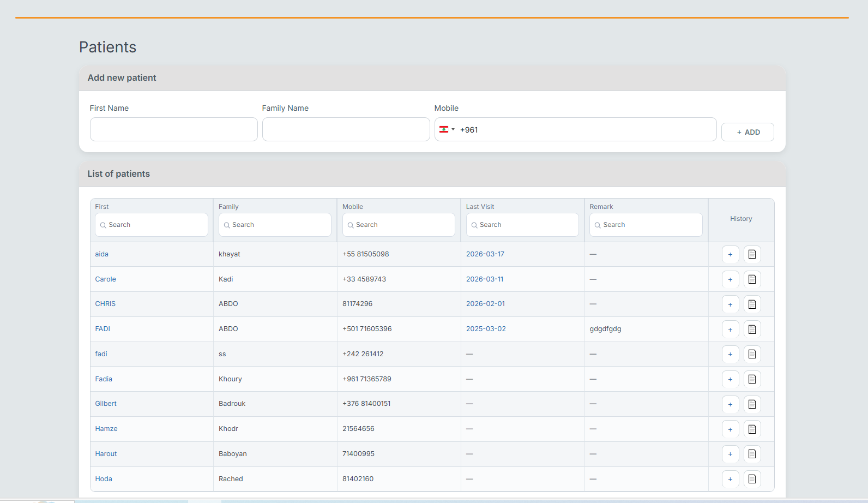Click the plus icon in FADI ABDO row
868x503 pixels.
730,330
